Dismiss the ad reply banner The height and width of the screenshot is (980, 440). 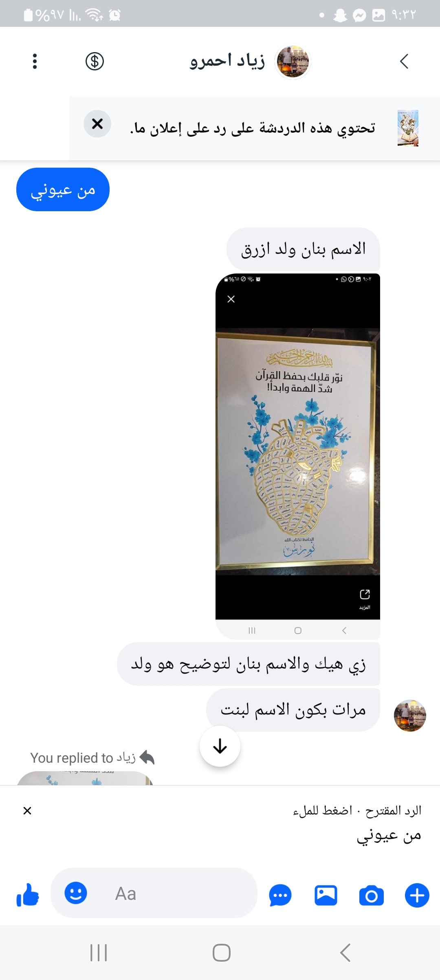(x=97, y=124)
